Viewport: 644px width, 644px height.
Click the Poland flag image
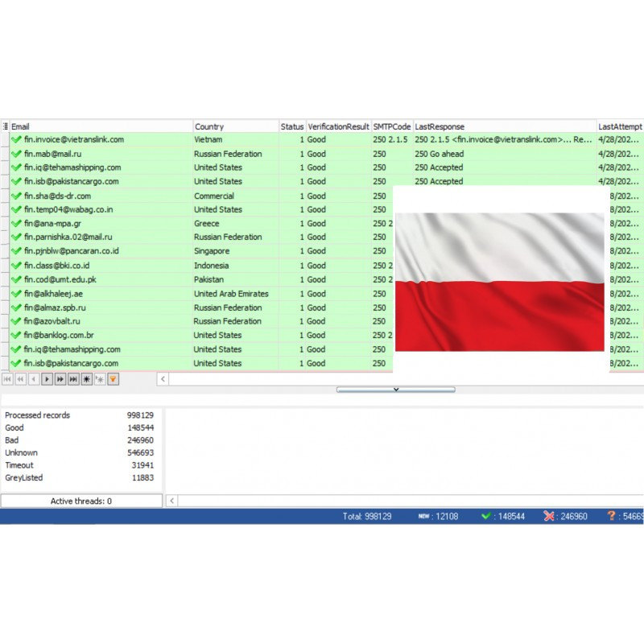[499, 282]
